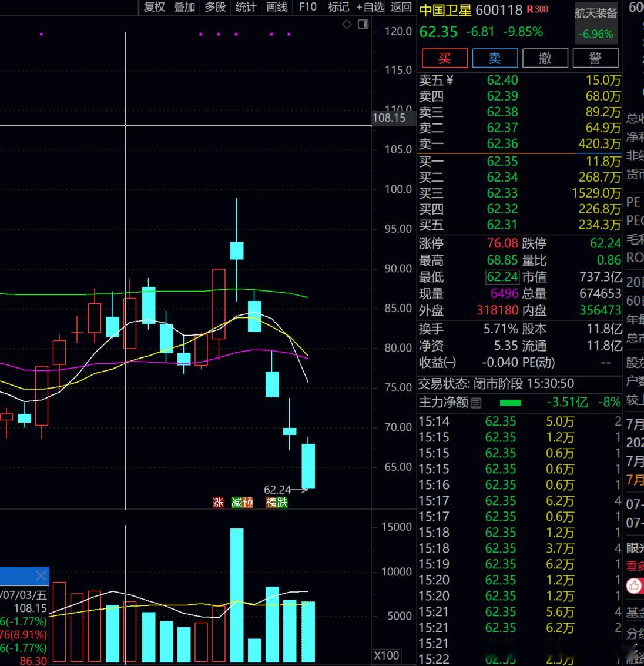Viewport: 644px width, 666px height.
Task: Click the 涨 signal tag on chart
Action: tap(218, 503)
